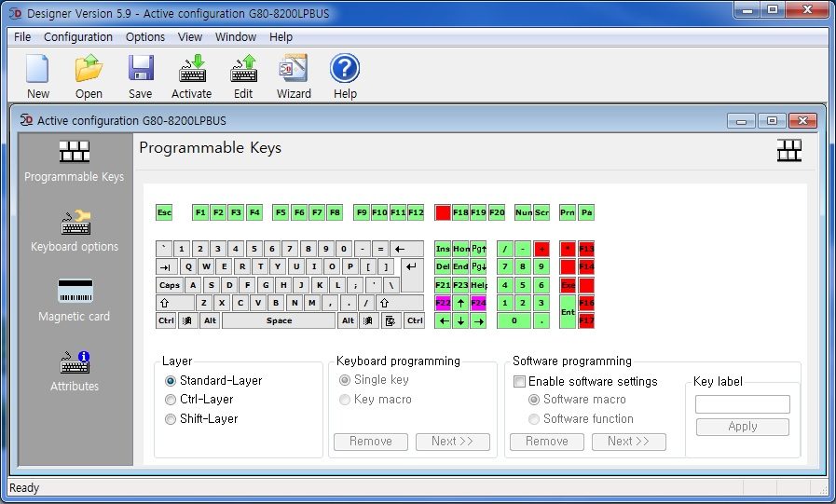
Task: Select the Scr (scroll lock) key
Action: [541, 212]
